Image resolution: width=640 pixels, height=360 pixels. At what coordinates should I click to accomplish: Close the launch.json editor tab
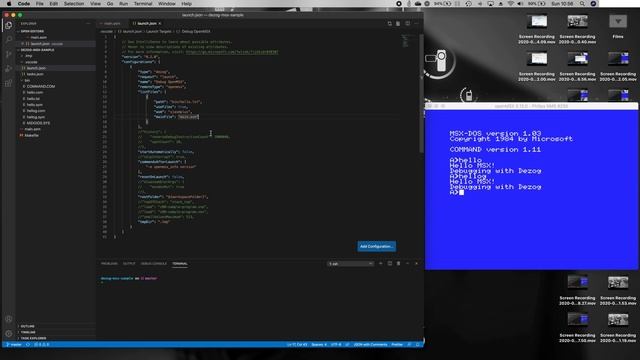(x=160, y=24)
